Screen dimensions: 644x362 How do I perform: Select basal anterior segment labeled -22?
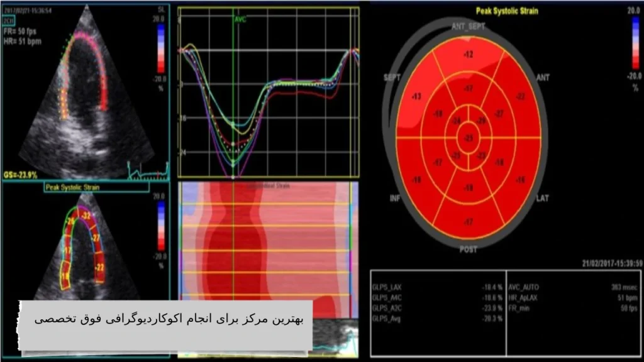click(520, 97)
